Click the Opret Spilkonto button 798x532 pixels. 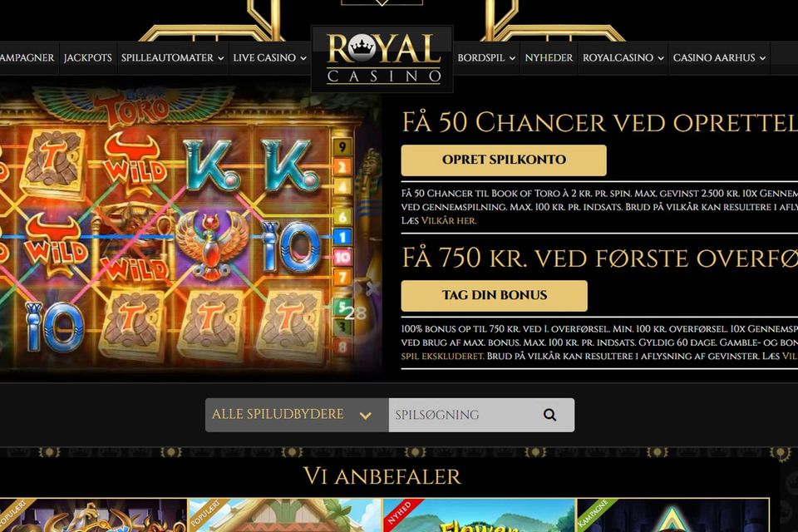point(504,160)
